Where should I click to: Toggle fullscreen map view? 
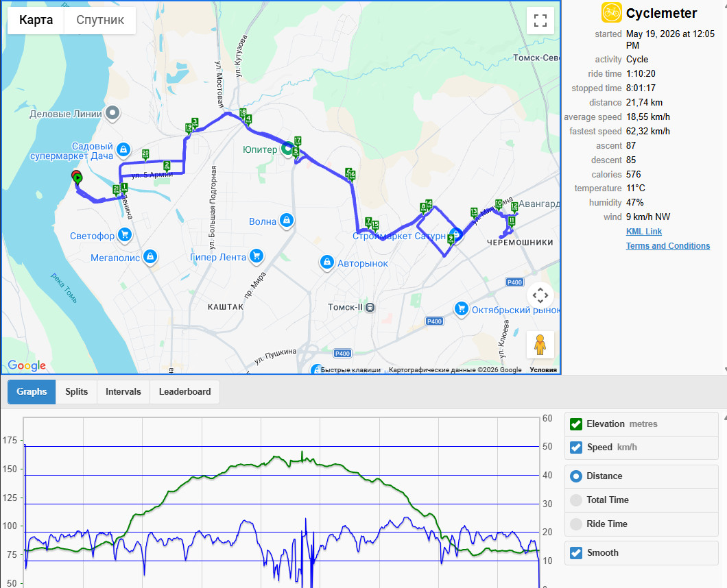pyautogui.click(x=540, y=21)
